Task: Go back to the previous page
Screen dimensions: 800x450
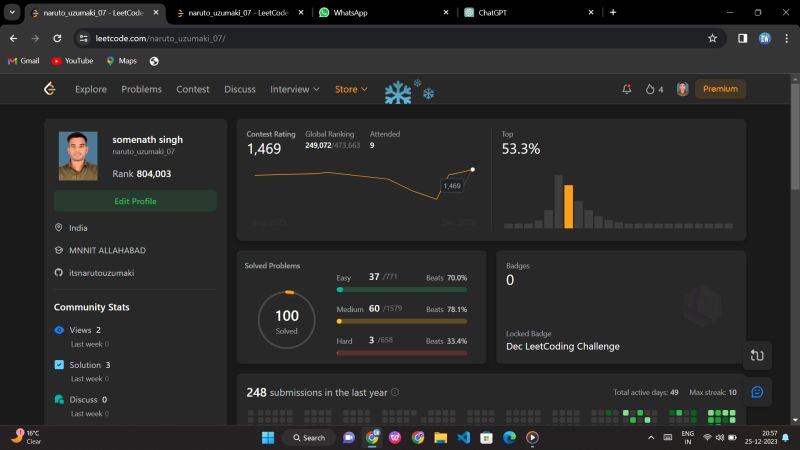Action: click(14, 38)
